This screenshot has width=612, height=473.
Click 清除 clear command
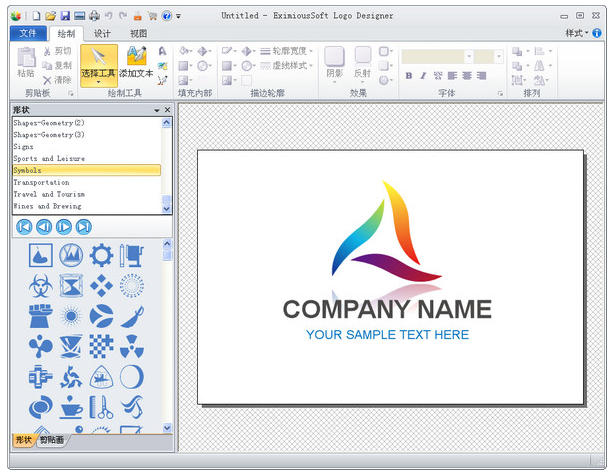(x=57, y=80)
